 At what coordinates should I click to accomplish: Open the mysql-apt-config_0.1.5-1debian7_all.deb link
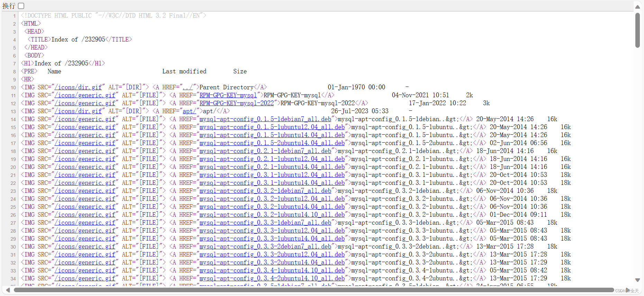click(x=265, y=119)
